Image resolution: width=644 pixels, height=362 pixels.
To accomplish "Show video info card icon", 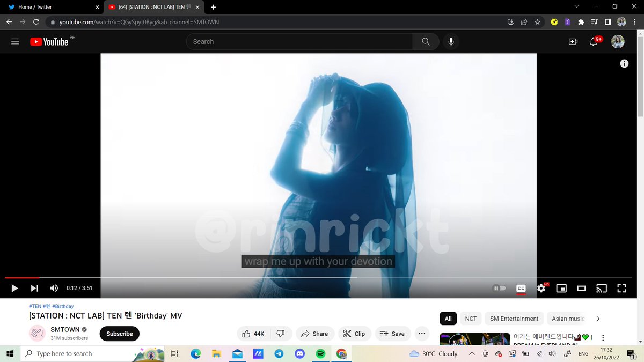I will (x=624, y=64).
